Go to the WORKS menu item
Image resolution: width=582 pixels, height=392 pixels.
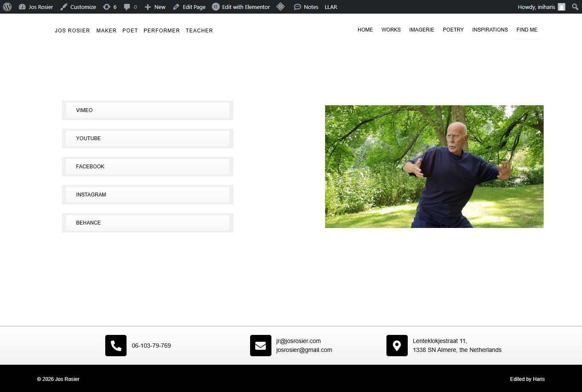391,30
